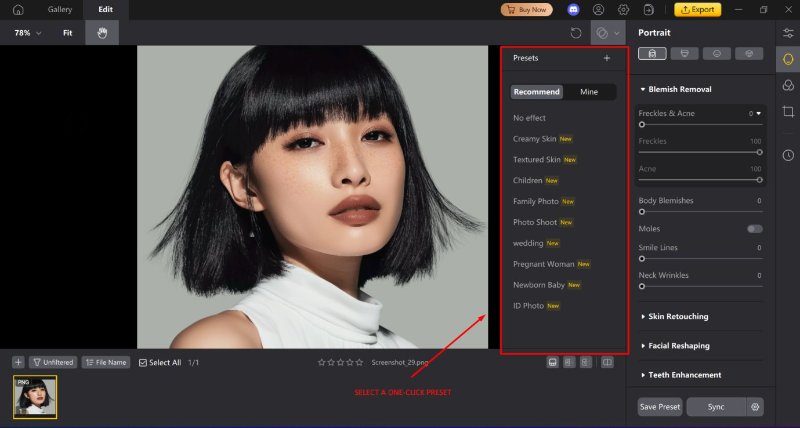Screen dimensions: 800x428
Task: Select the fourth Portrait category icon
Action: click(x=749, y=54)
